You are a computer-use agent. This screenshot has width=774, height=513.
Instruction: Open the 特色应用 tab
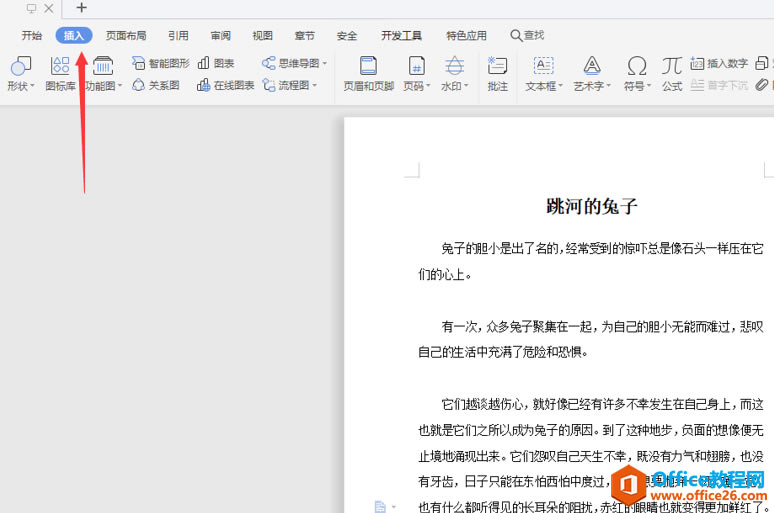(x=466, y=36)
